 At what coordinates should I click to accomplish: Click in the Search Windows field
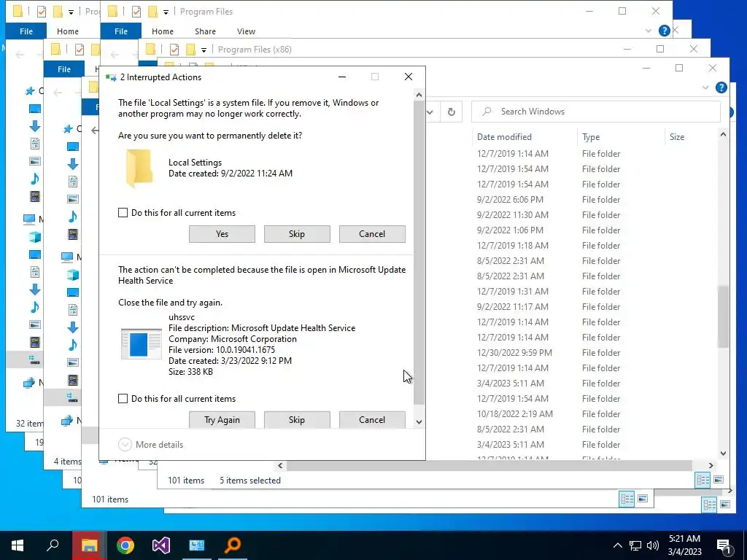(x=595, y=112)
